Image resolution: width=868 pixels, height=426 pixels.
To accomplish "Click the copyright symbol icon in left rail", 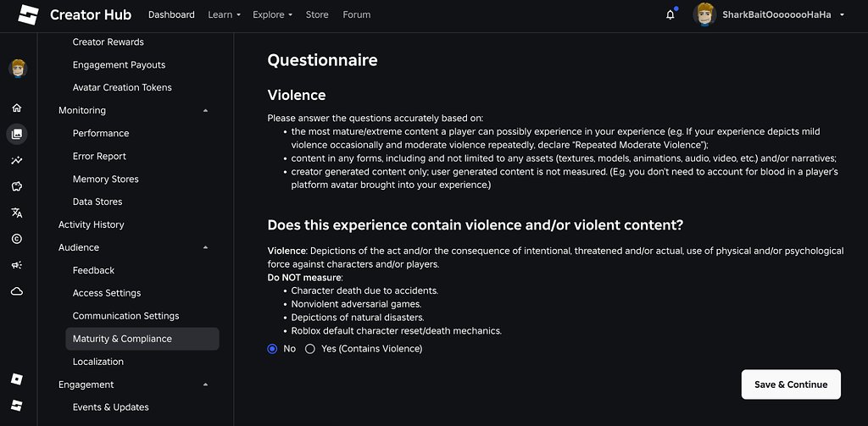I will [17, 239].
